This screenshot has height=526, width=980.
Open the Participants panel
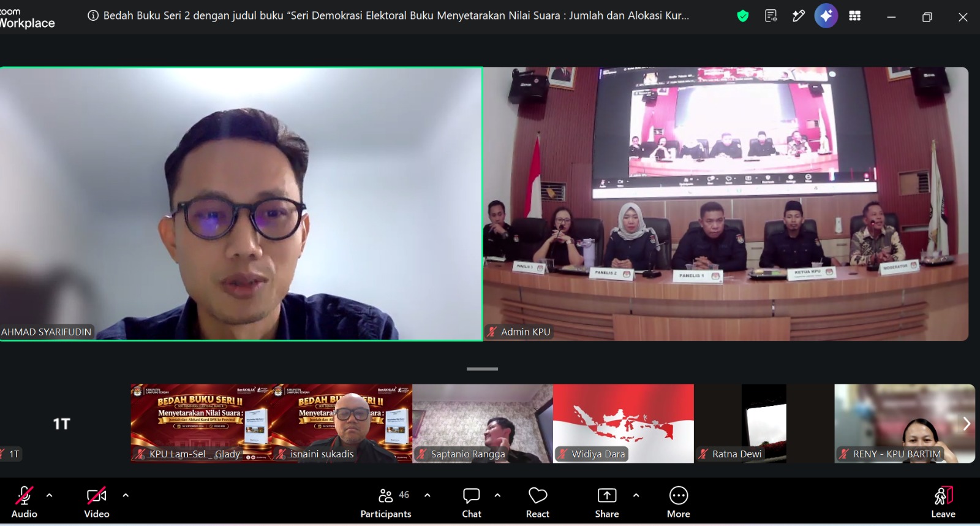(x=386, y=502)
